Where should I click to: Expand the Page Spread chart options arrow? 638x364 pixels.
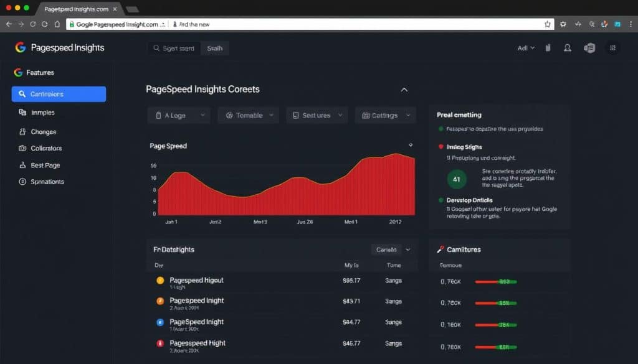[x=411, y=145]
